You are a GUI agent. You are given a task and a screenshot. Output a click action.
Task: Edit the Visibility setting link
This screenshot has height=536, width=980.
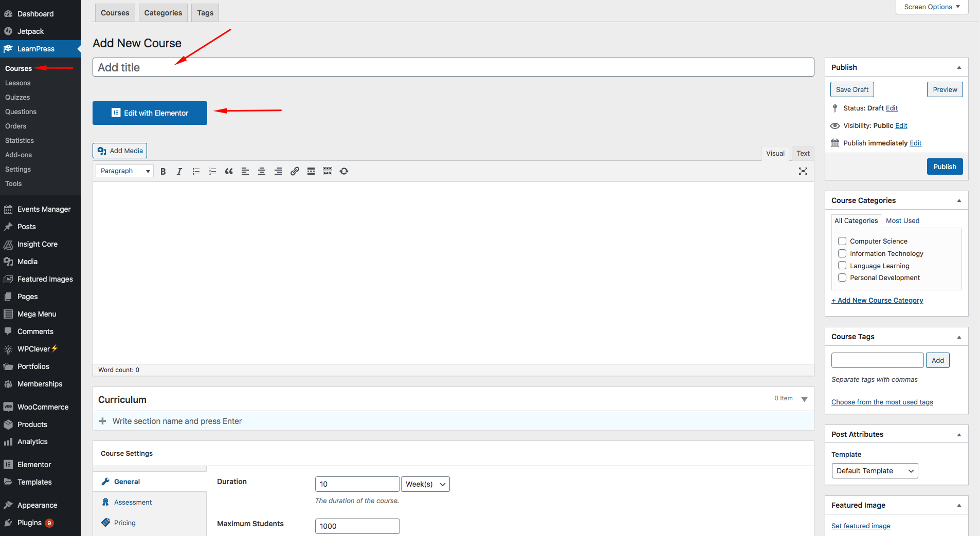coord(901,125)
